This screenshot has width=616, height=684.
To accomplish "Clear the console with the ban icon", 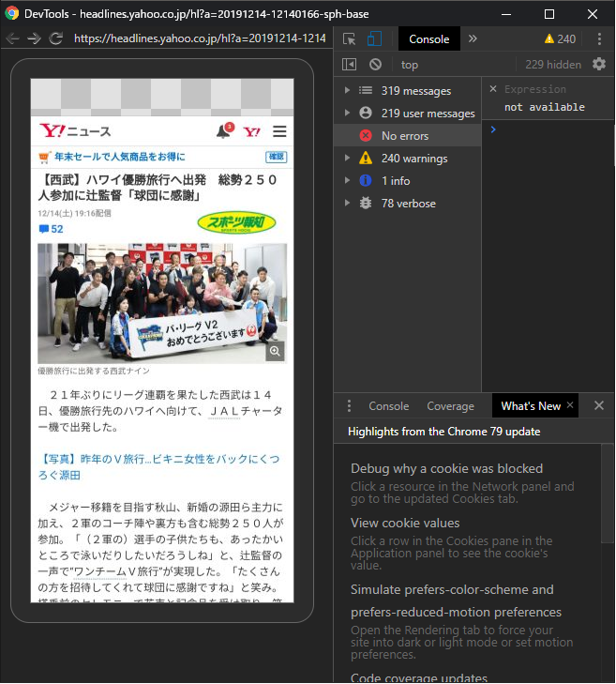I will (375, 65).
